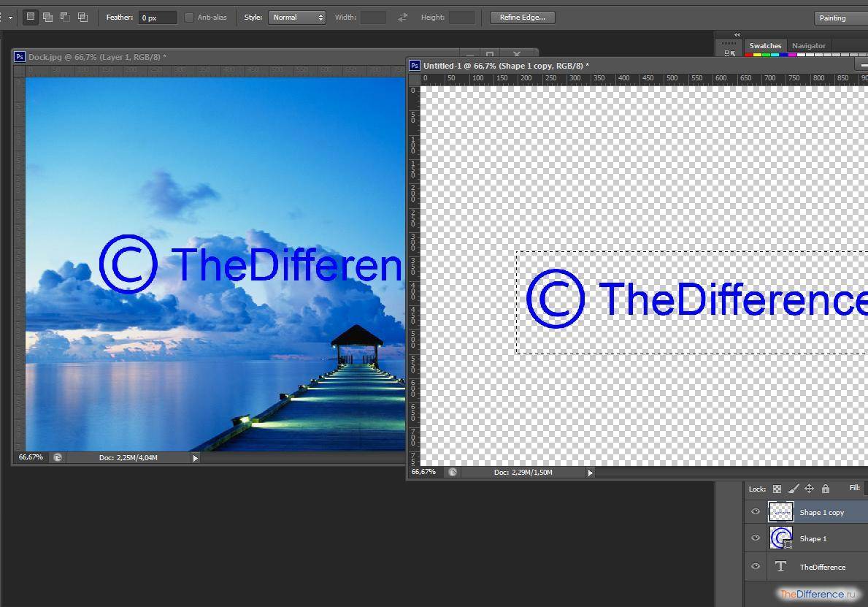The image size is (868, 607).
Task: Select the Shape 1 copy layer name
Action: click(821, 512)
